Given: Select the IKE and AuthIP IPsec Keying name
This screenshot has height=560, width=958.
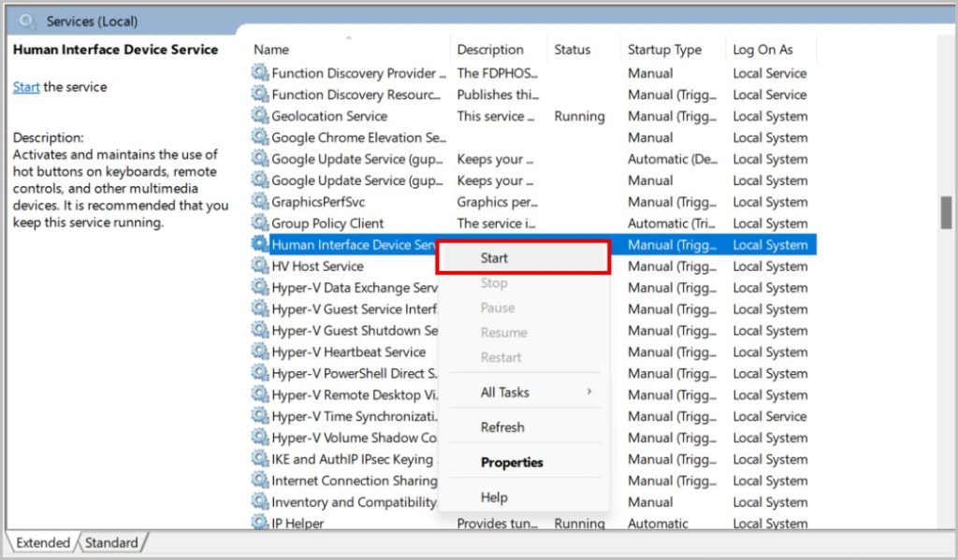Looking at the screenshot, I should [x=352, y=459].
